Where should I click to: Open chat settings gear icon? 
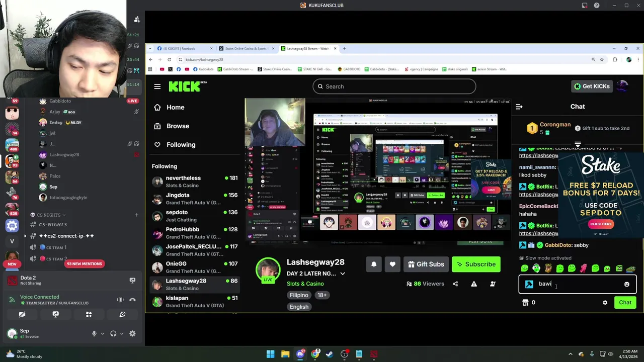(x=605, y=303)
